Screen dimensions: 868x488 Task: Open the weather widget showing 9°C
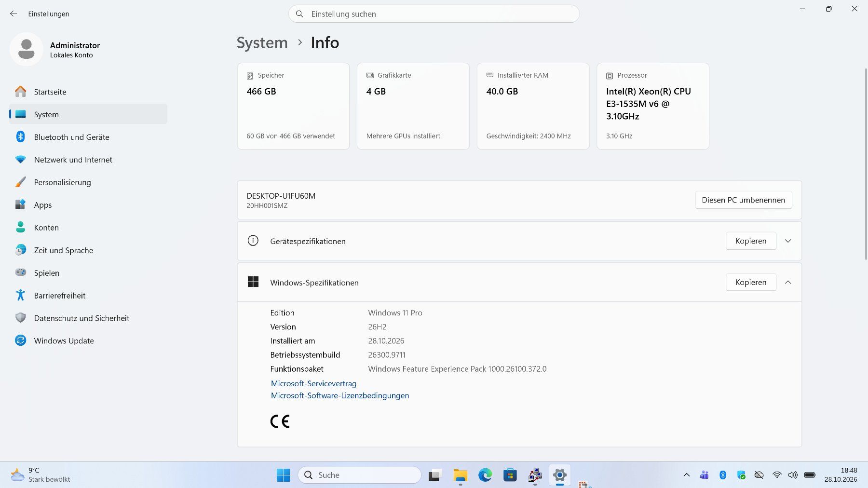point(41,475)
